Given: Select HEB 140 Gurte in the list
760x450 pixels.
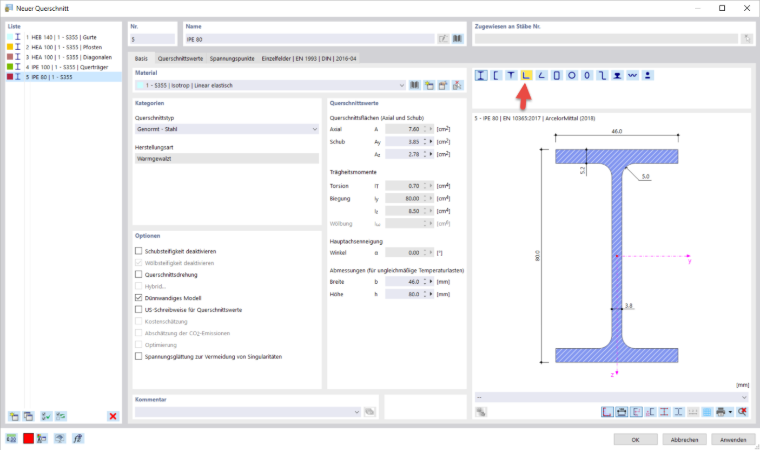Looking at the screenshot, I should point(63,37).
